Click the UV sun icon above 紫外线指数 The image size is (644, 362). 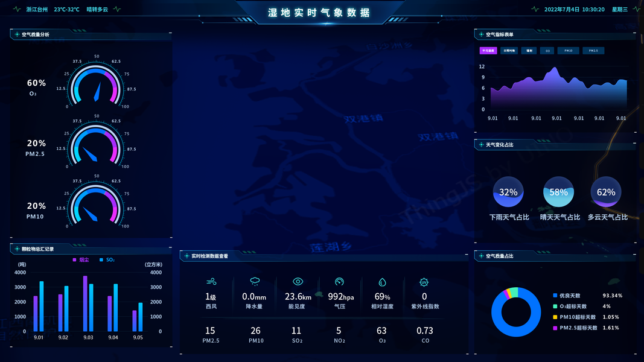[424, 282]
